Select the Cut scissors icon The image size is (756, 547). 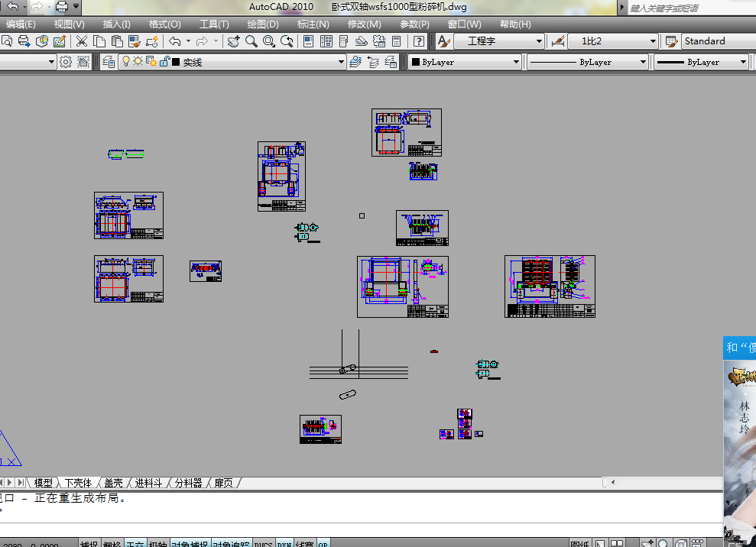(82, 41)
